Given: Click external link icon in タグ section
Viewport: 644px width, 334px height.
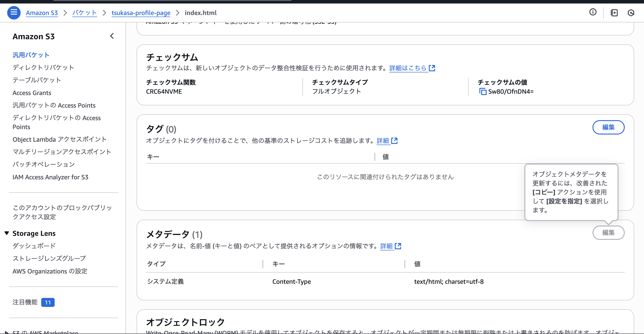Looking at the screenshot, I should tap(394, 141).
